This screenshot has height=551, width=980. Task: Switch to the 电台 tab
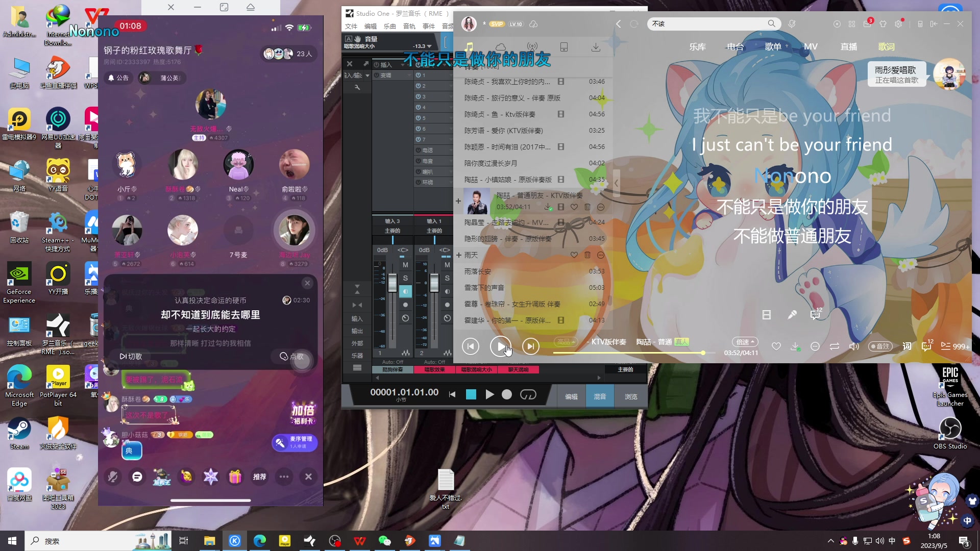[x=735, y=46]
